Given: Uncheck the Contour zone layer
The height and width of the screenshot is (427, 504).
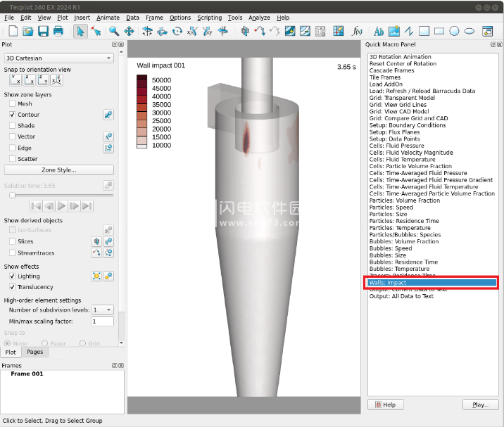Looking at the screenshot, I should click(12, 115).
